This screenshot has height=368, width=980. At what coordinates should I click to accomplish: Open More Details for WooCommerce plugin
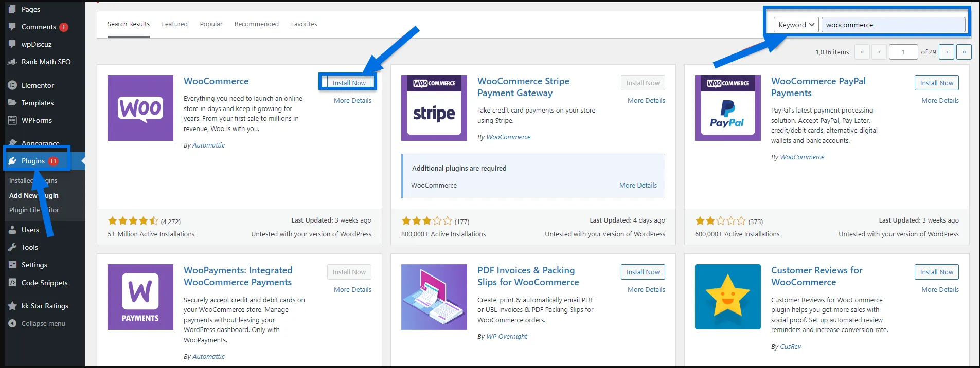point(352,101)
